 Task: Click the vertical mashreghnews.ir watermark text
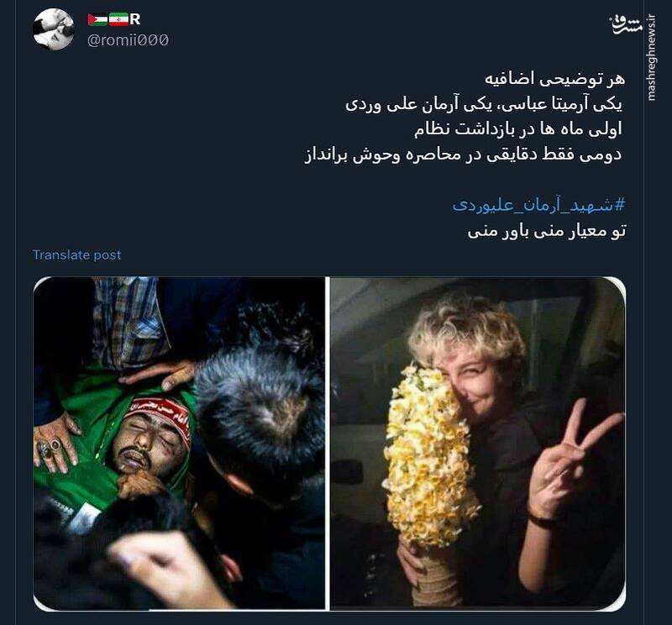652,58
